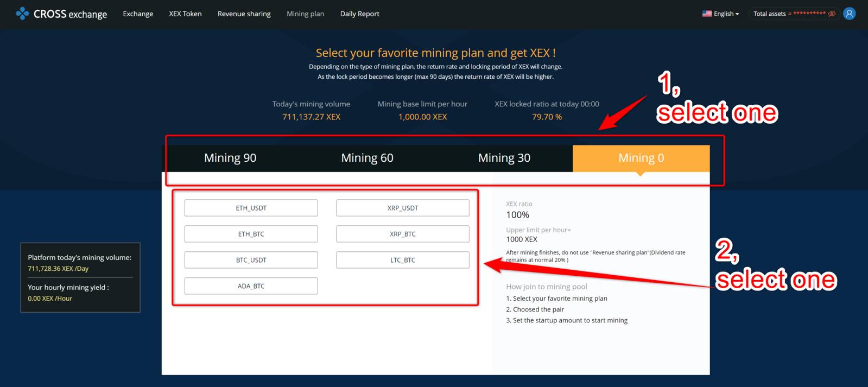
Task: Navigate to the Mining plan page
Action: [305, 14]
